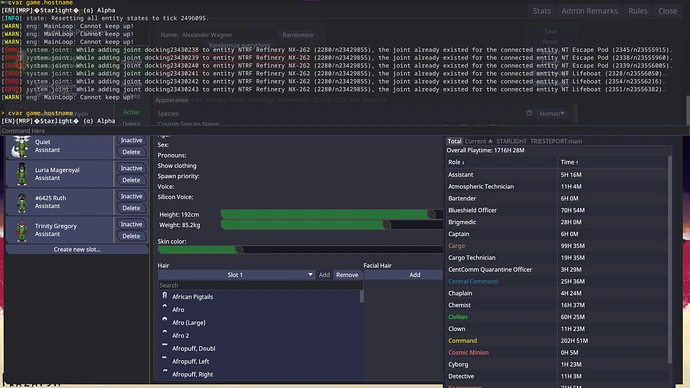Select the Quiet character sprite

(x=21, y=146)
